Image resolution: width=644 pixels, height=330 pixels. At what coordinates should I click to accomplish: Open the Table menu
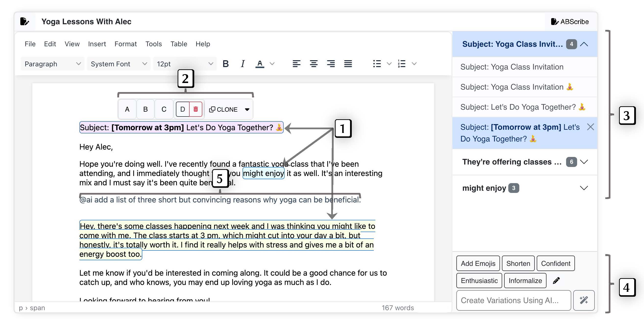(x=179, y=44)
